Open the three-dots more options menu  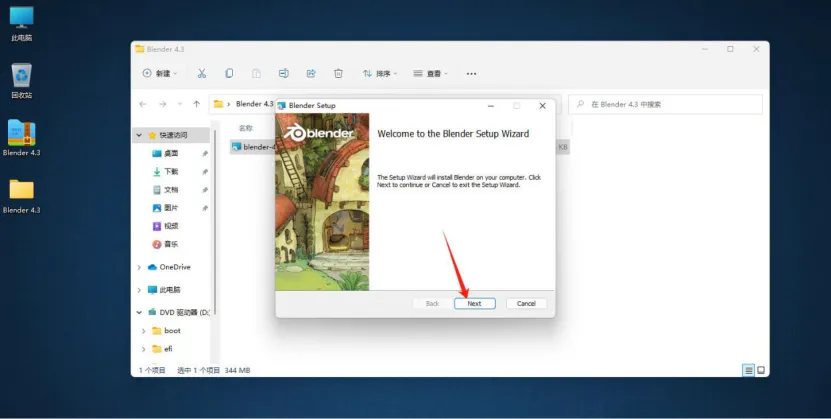pos(471,74)
